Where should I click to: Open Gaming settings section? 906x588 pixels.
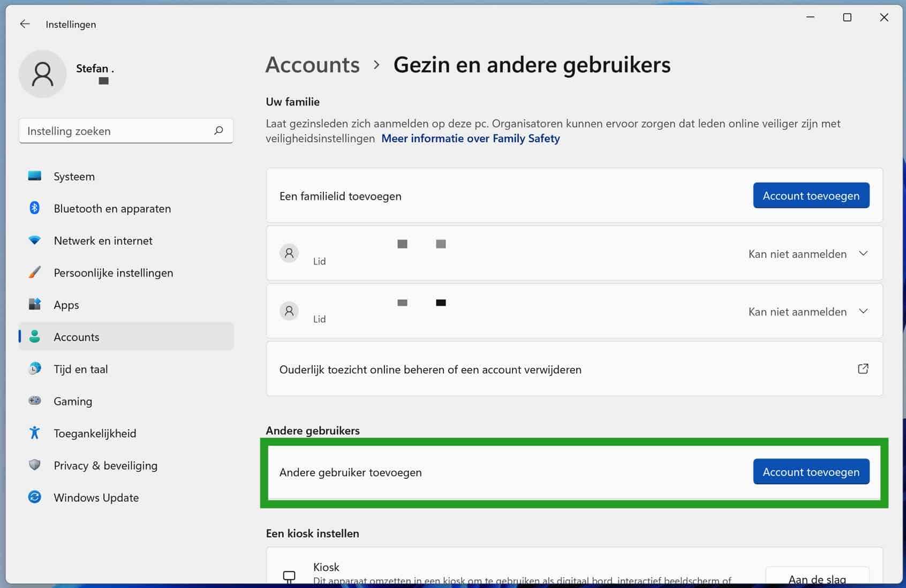coord(73,401)
